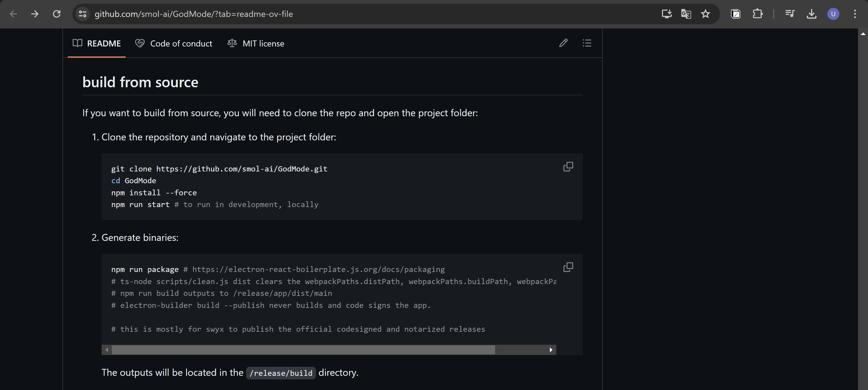868x390 pixels.
Task: Open the README outline list icon
Action: coord(587,43)
